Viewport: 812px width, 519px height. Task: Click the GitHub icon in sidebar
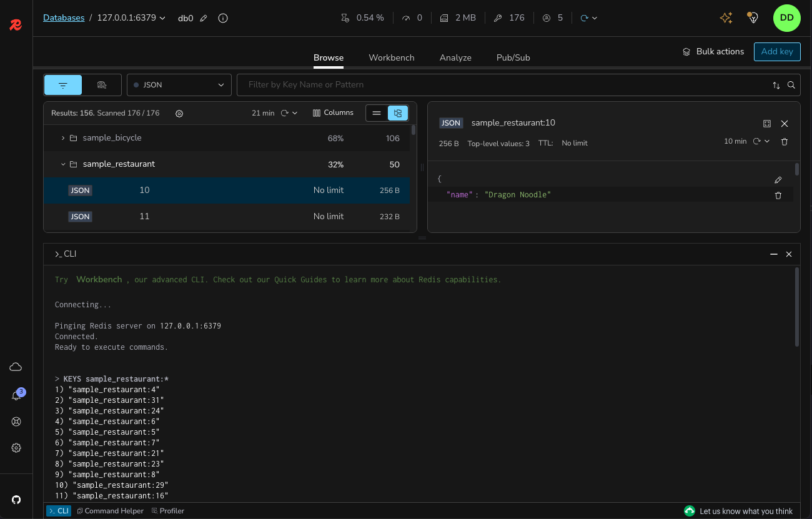coord(16,500)
